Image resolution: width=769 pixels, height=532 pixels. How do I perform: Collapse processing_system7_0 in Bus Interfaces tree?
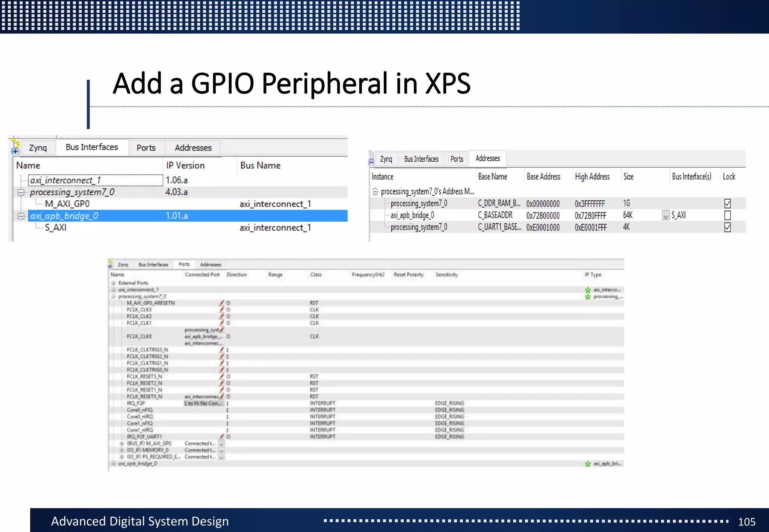coord(21,192)
